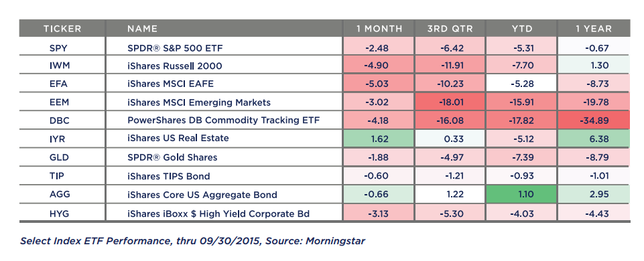Click the EFA 1 month value -5.03
The width and height of the screenshot is (644, 261).
[378, 84]
